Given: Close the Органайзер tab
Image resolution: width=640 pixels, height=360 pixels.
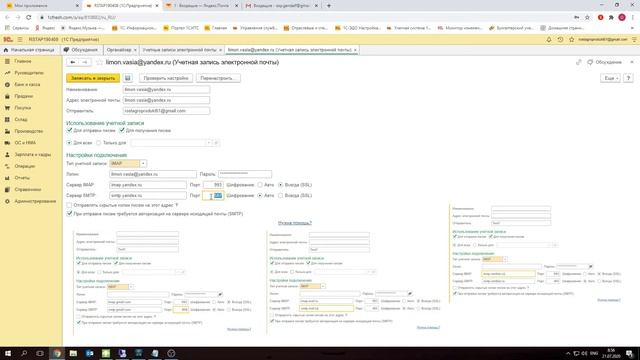Looking at the screenshot, I should 135,50.
